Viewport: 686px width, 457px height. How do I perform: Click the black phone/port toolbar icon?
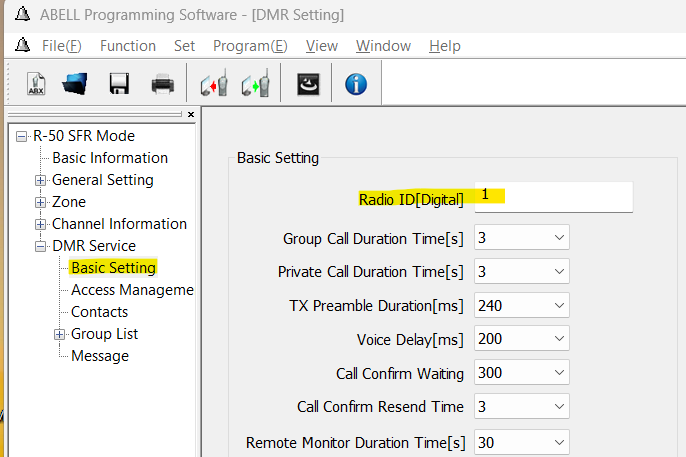coord(308,84)
